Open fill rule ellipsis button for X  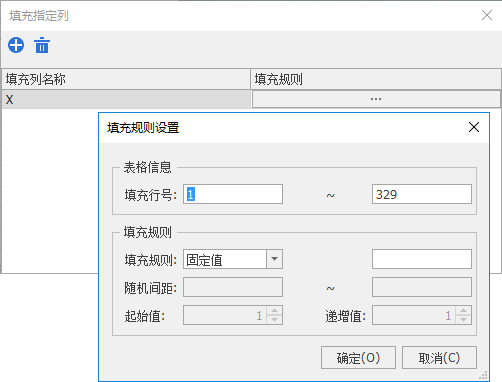376,99
